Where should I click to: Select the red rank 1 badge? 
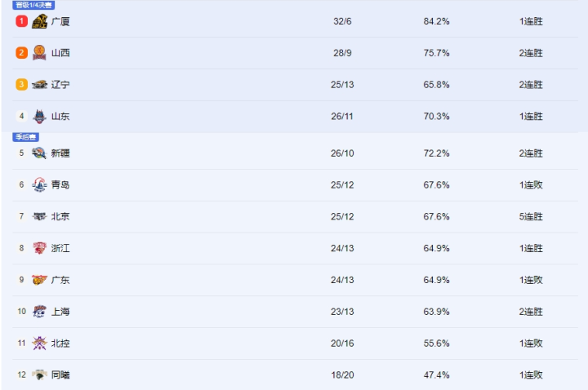[x=21, y=21]
